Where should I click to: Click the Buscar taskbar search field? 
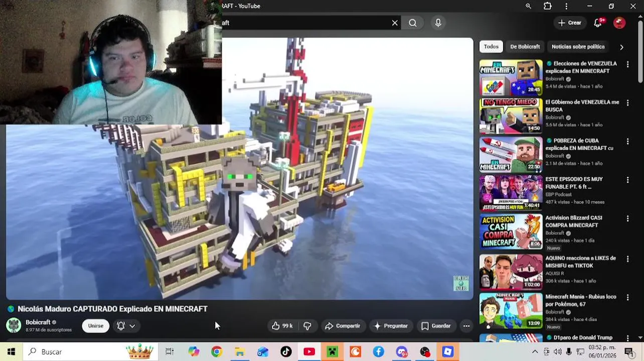(x=90, y=352)
